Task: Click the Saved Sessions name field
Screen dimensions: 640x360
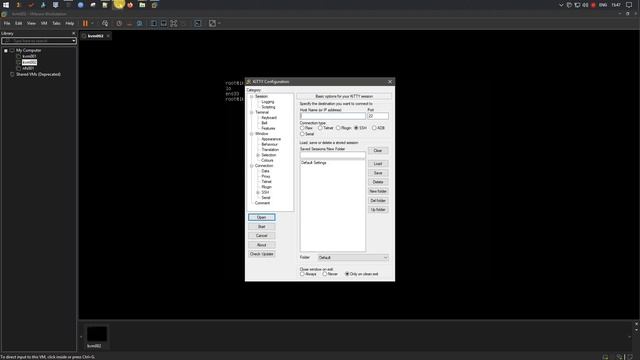Action: (333, 155)
